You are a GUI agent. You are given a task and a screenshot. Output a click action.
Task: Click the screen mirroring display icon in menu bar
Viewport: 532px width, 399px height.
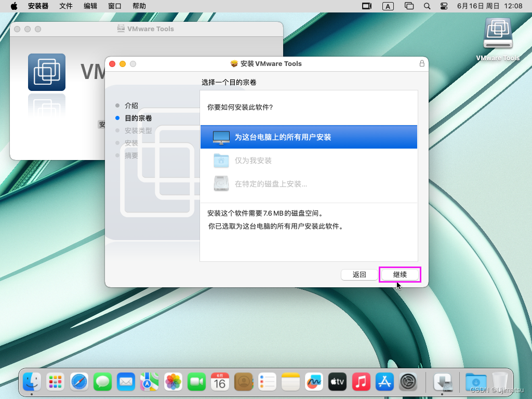pos(367,6)
